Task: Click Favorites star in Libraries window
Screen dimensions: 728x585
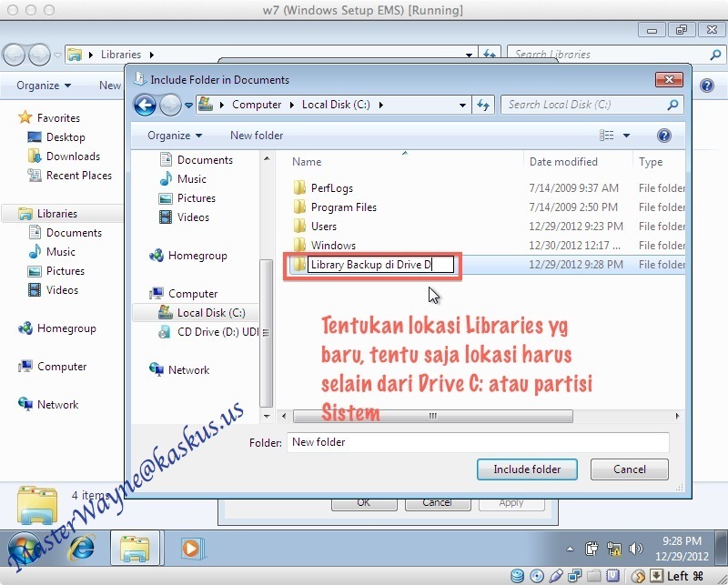Action: 25,117
